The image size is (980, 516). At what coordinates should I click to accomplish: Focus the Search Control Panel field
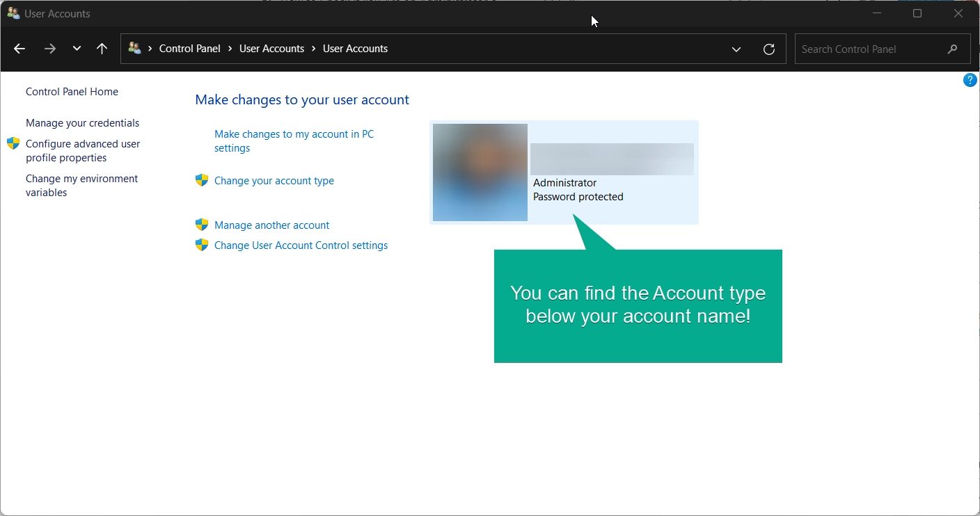coord(883,49)
